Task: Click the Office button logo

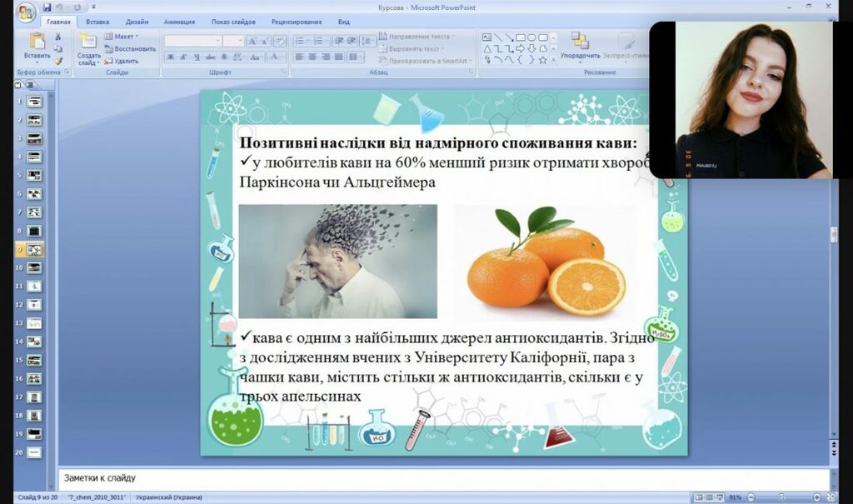Action: click(26, 12)
